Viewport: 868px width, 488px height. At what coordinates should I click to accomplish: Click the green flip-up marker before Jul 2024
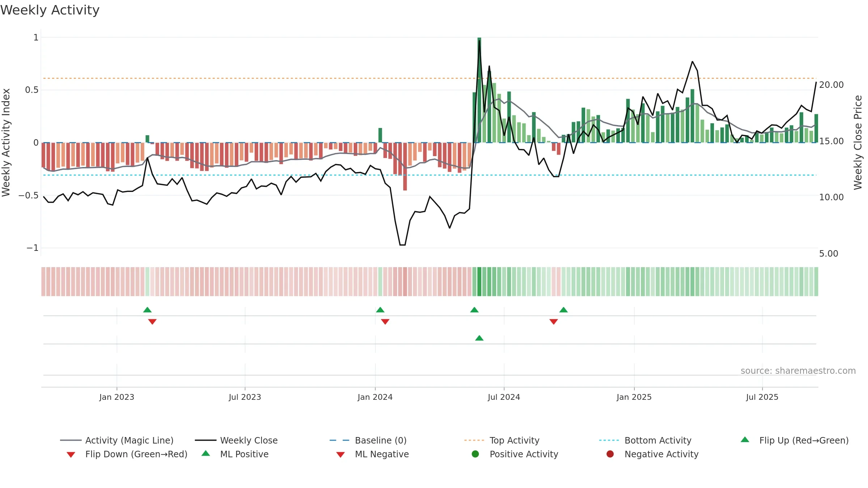pyautogui.click(x=475, y=310)
